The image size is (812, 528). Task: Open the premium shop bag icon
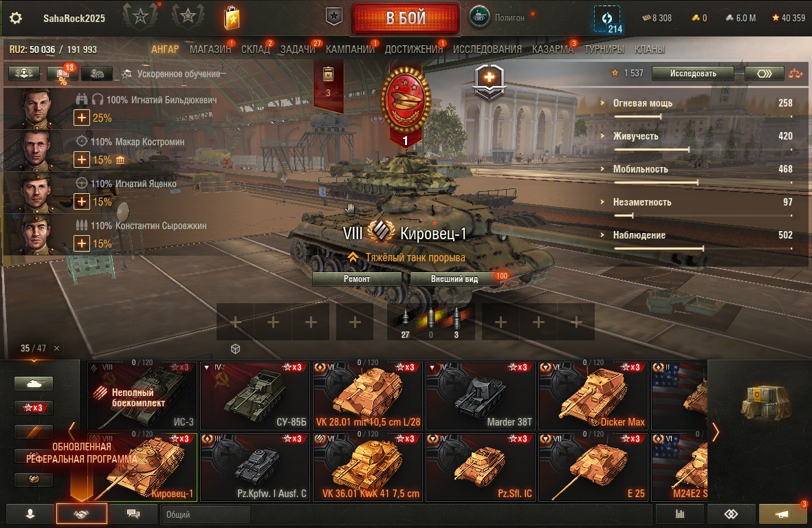click(232, 19)
